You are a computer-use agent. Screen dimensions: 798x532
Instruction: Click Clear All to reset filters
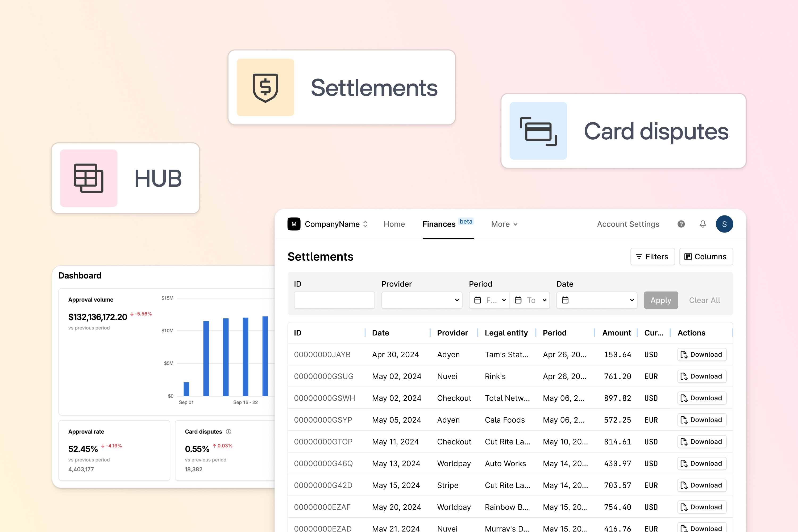pyautogui.click(x=704, y=300)
